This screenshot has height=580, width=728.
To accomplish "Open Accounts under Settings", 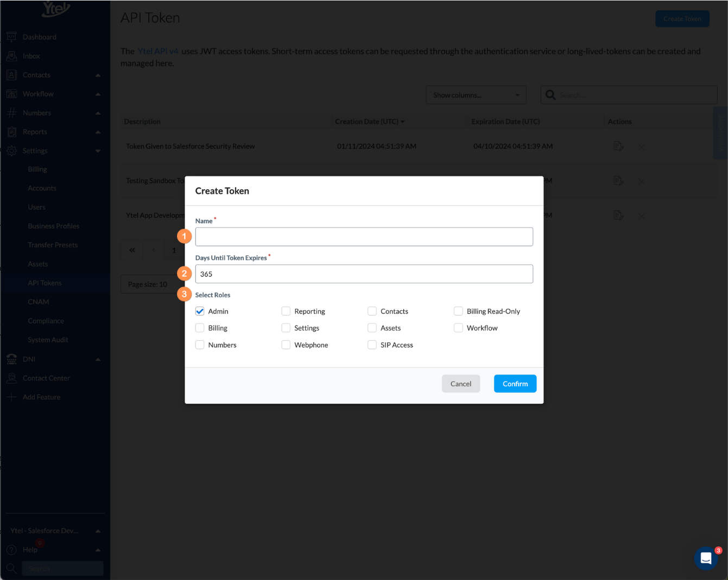I will tap(42, 188).
